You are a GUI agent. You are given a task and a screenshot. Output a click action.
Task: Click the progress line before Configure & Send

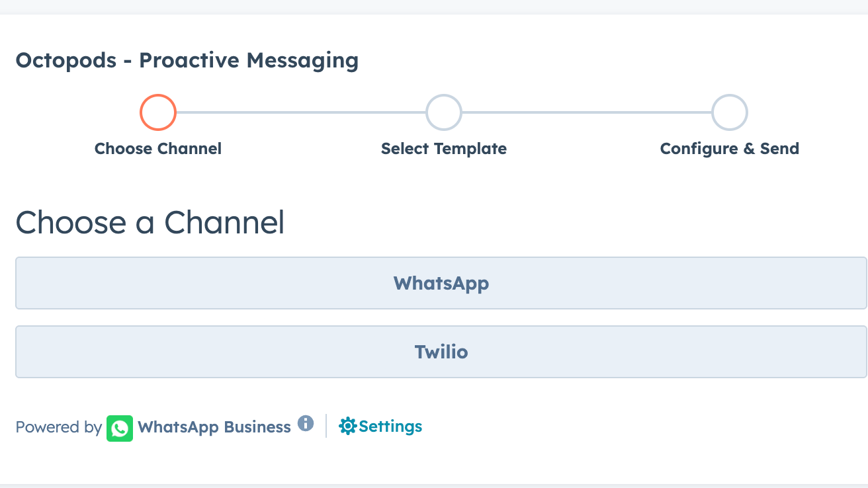point(586,112)
